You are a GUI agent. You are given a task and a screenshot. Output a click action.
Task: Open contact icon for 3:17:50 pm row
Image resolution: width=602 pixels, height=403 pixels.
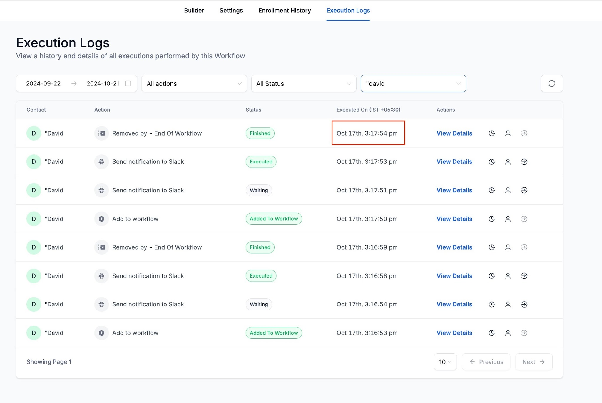508,219
